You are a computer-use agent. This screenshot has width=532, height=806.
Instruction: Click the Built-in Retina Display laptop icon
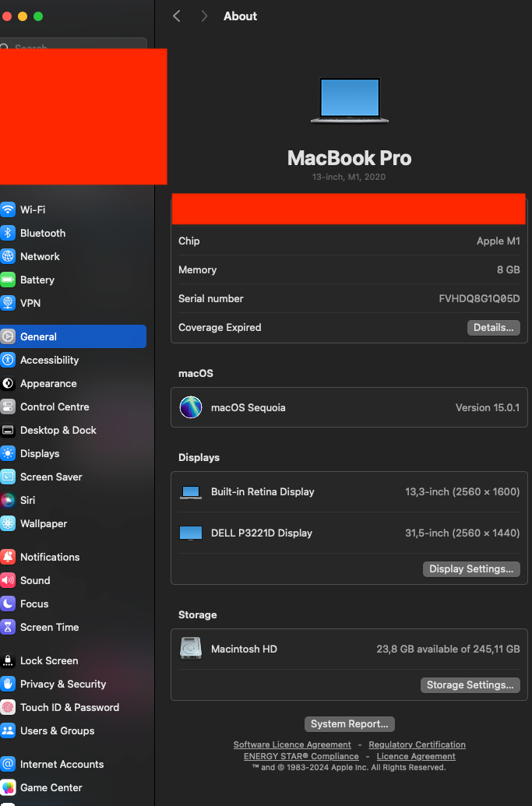[191, 492]
